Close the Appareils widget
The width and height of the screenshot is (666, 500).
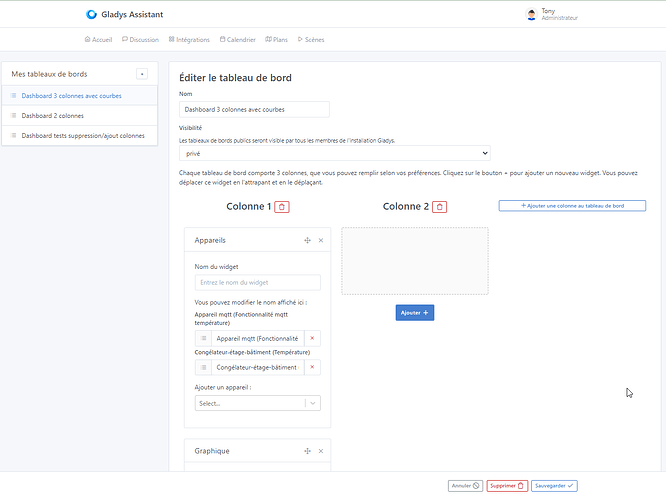pos(321,241)
